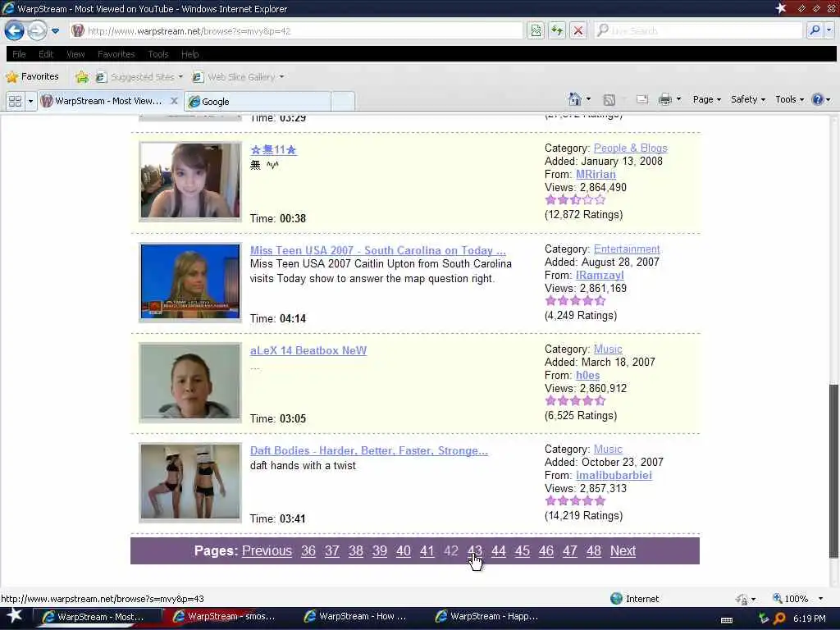The image size is (840, 630).
Task: Click the girl webcam video thumbnail
Action: (x=190, y=181)
